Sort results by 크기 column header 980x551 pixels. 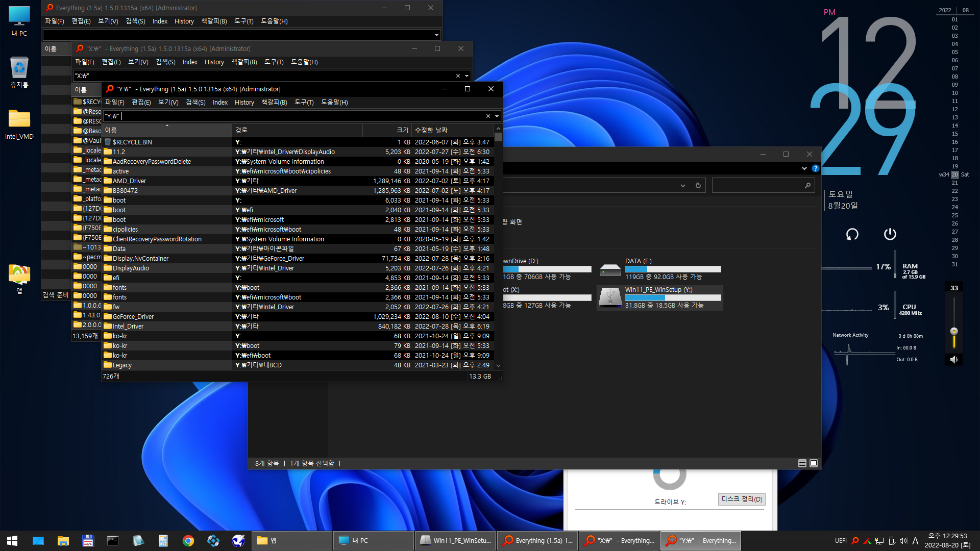[x=387, y=130]
